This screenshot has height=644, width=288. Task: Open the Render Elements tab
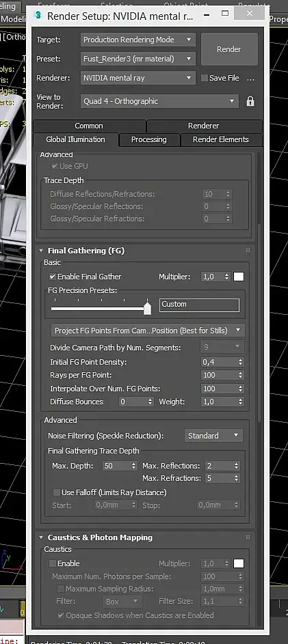click(221, 139)
